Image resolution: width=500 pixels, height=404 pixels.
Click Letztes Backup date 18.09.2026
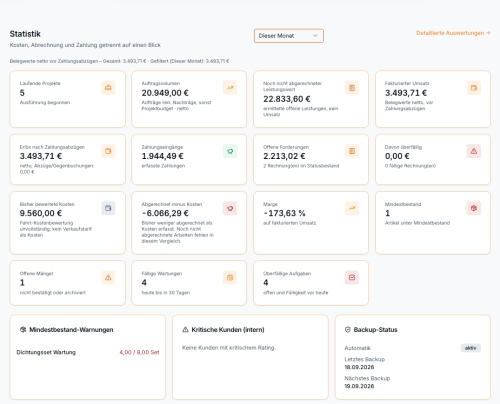tap(359, 367)
